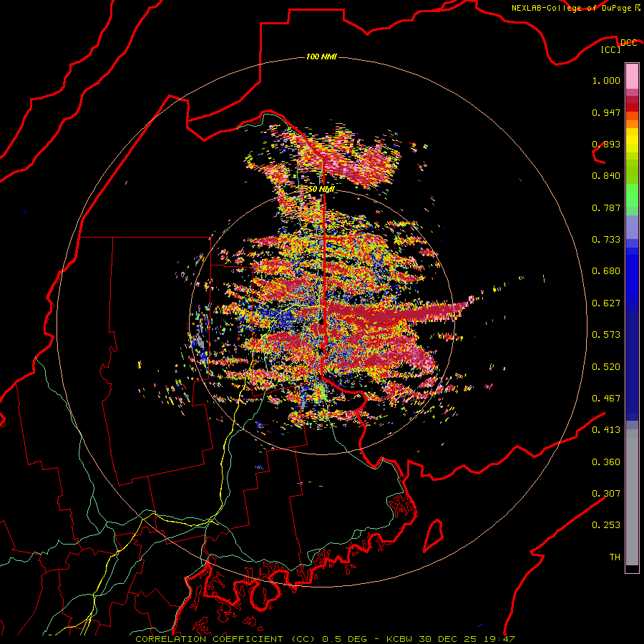Click the 0.947 scale value
The width and height of the screenshot is (644, 644).
pyautogui.click(x=606, y=112)
